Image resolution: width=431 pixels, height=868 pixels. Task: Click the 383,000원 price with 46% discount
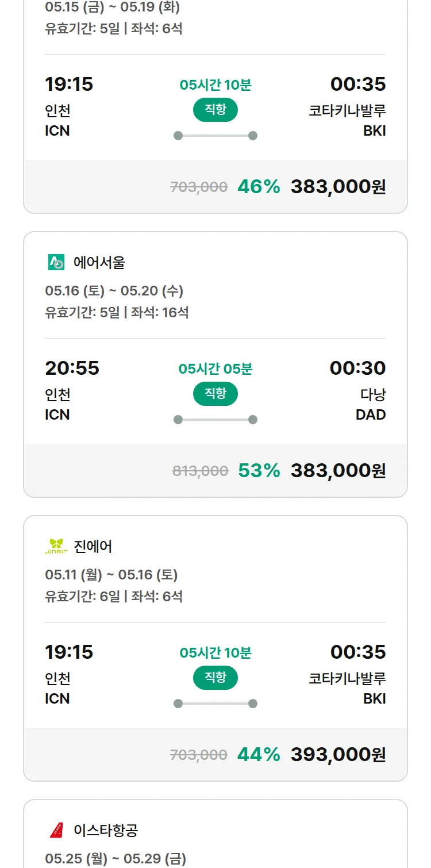338,187
